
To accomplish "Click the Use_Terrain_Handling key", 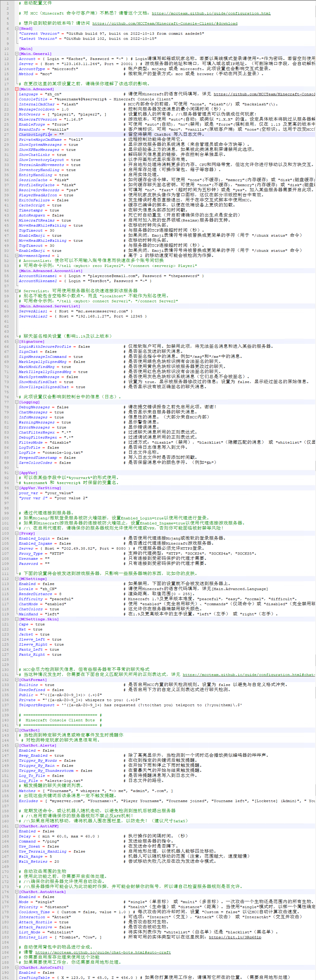I will coord(43,851).
